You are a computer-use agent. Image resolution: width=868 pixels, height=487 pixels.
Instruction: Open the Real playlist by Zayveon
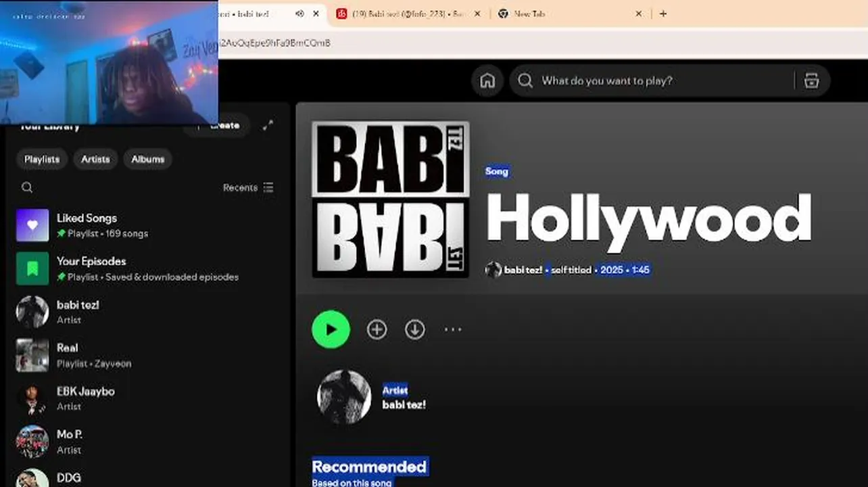click(147, 355)
